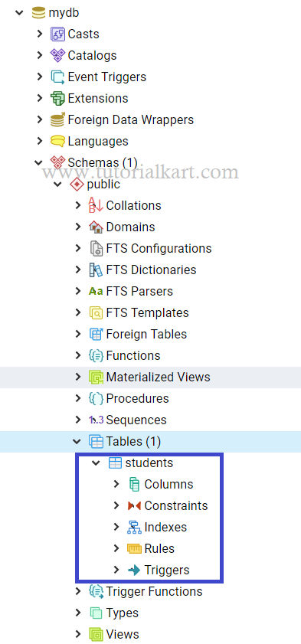Image resolution: width=301 pixels, height=644 pixels.
Task: Click the Functions braces icon
Action: [96, 355]
